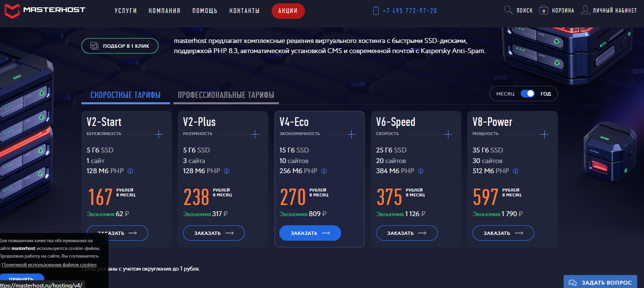Open the cookie files policy link
The width and height of the screenshot is (644, 288).
coord(49,264)
